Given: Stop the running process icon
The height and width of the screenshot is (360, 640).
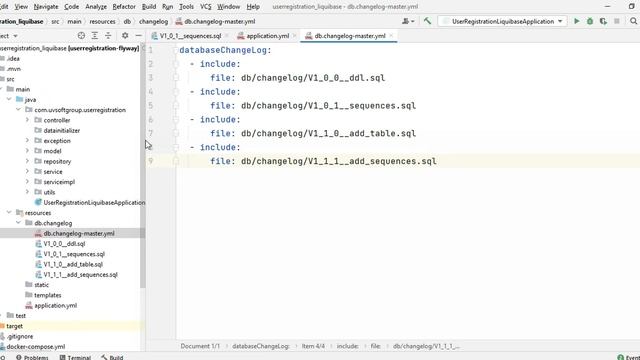Looking at the screenshot, I should point(617,21).
